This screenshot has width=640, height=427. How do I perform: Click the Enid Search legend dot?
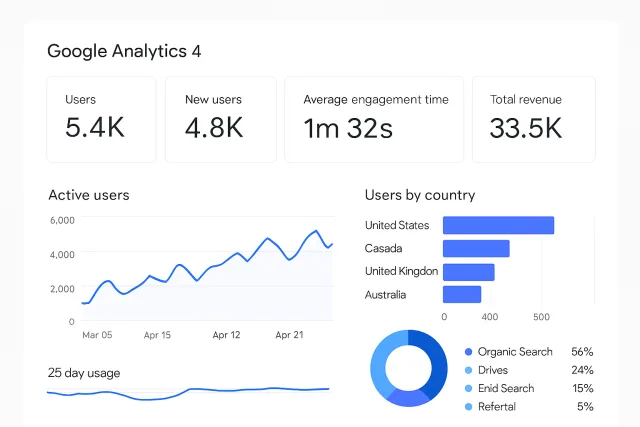click(469, 388)
